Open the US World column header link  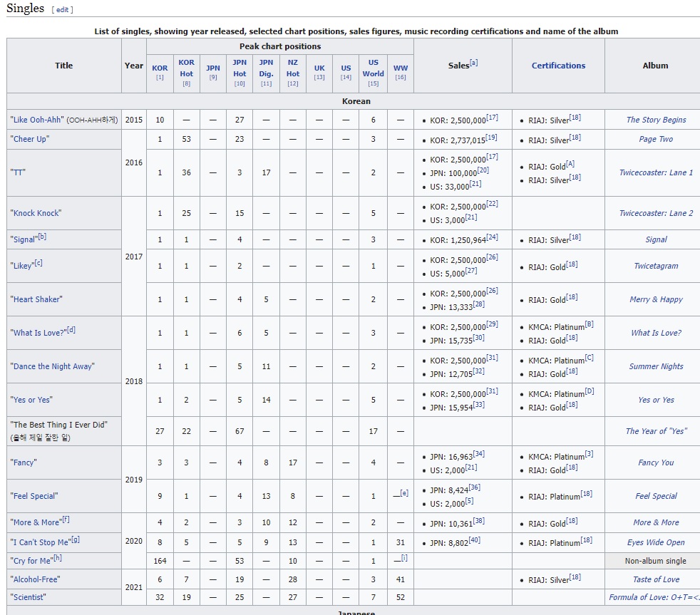[x=374, y=68]
